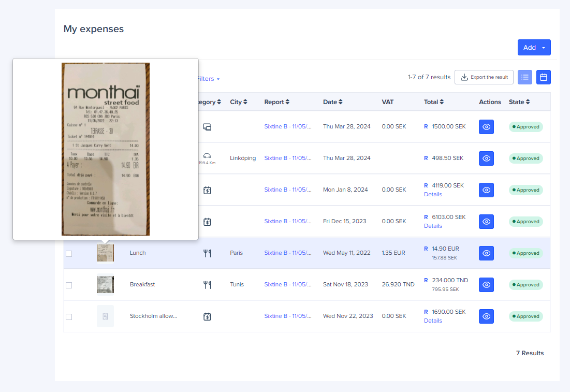Image resolution: width=570 pixels, height=392 pixels.
Task: Click Stockholm allowance document placeholder icon
Action: tap(105, 316)
